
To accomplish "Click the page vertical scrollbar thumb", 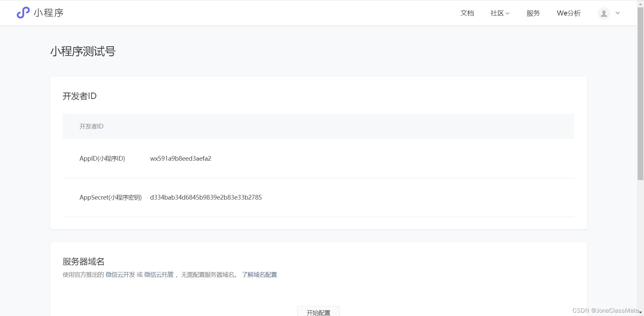I will click(x=640, y=94).
